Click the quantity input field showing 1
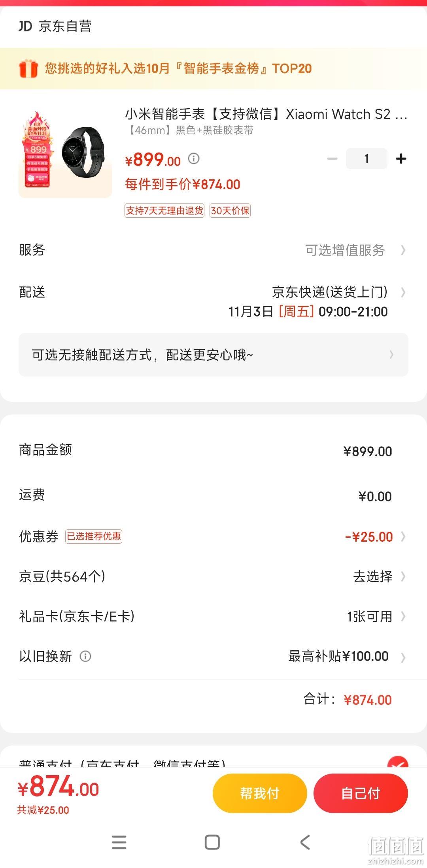Viewport: 427px width, 868px height. click(367, 159)
